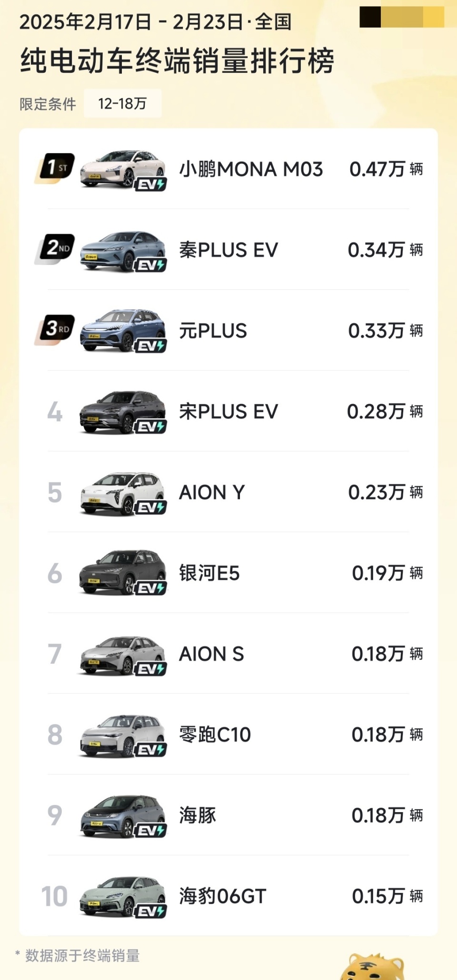
Task: Click EV badge on 海豹06GT thumbnail
Action: coord(150,911)
